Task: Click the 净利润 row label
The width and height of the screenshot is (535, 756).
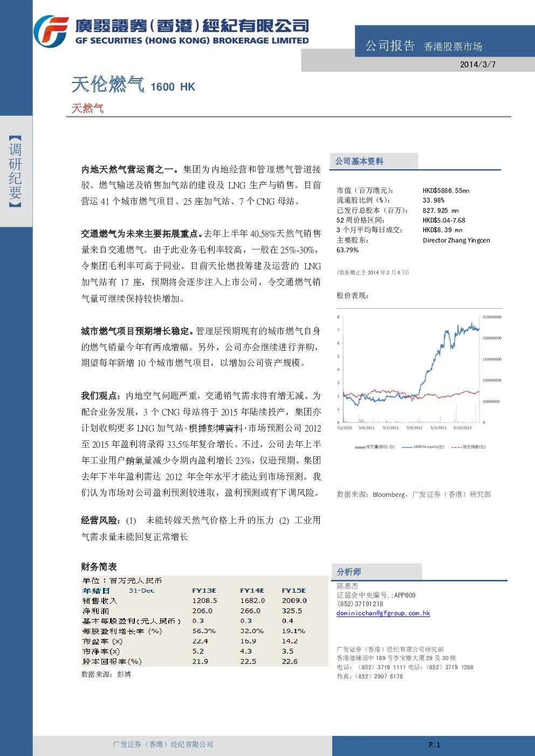Action: [x=95, y=611]
